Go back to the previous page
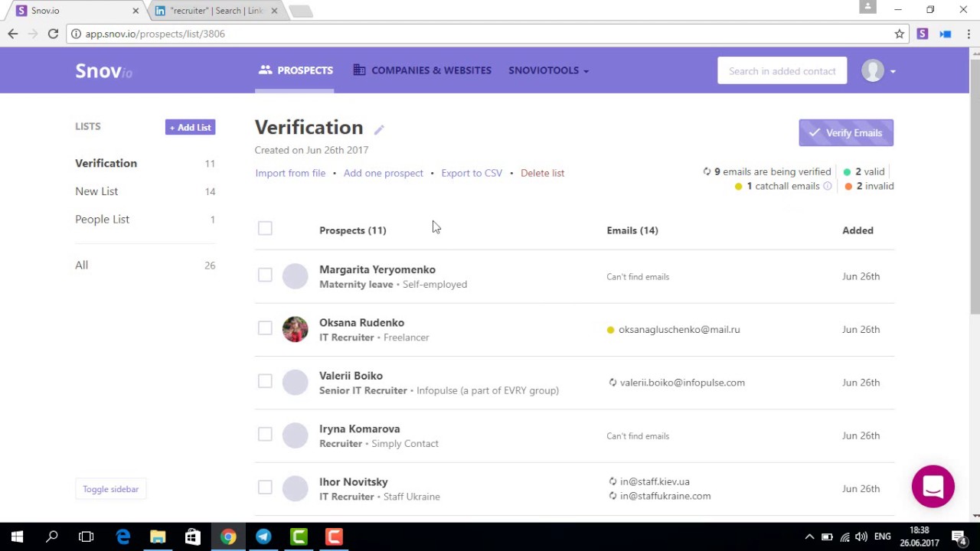The width and height of the screenshot is (980, 551). click(x=13, y=34)
